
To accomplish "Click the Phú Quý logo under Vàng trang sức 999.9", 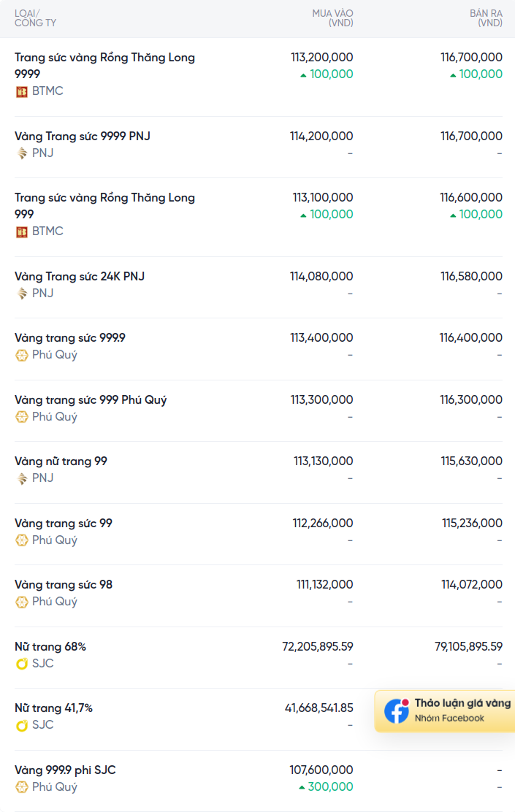I will click(21, 355).
